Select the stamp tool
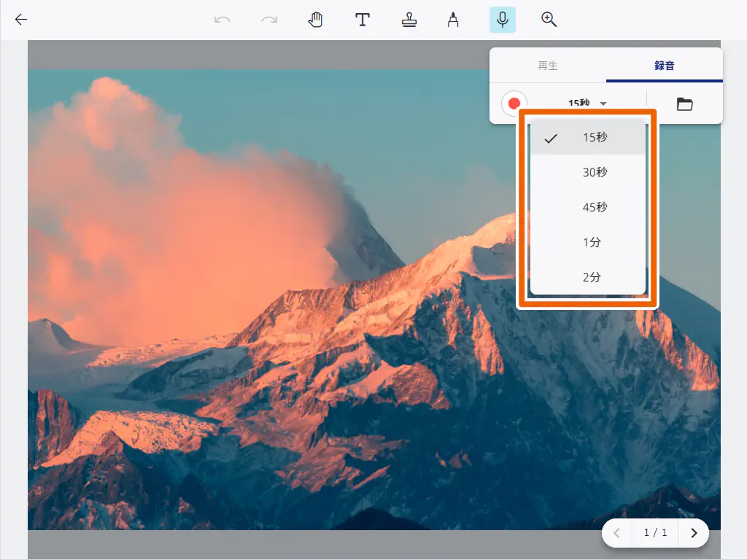Image resolution: width=747 pixels, height=560 pixels. [409, 20]
